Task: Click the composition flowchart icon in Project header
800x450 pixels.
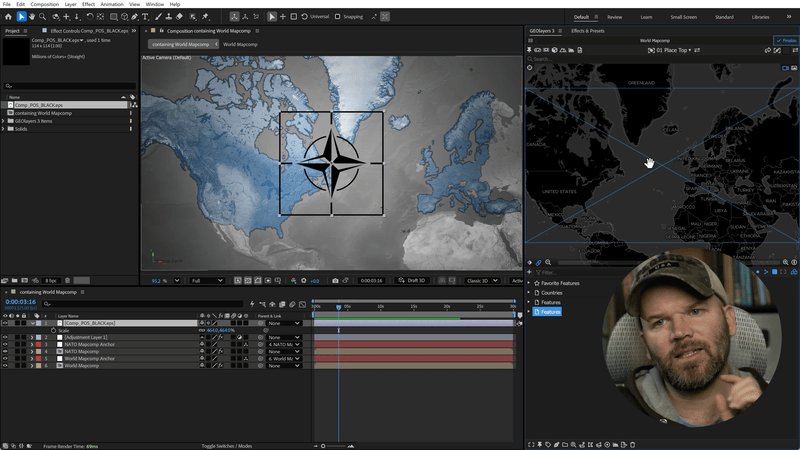Action: tap(135, 105)
